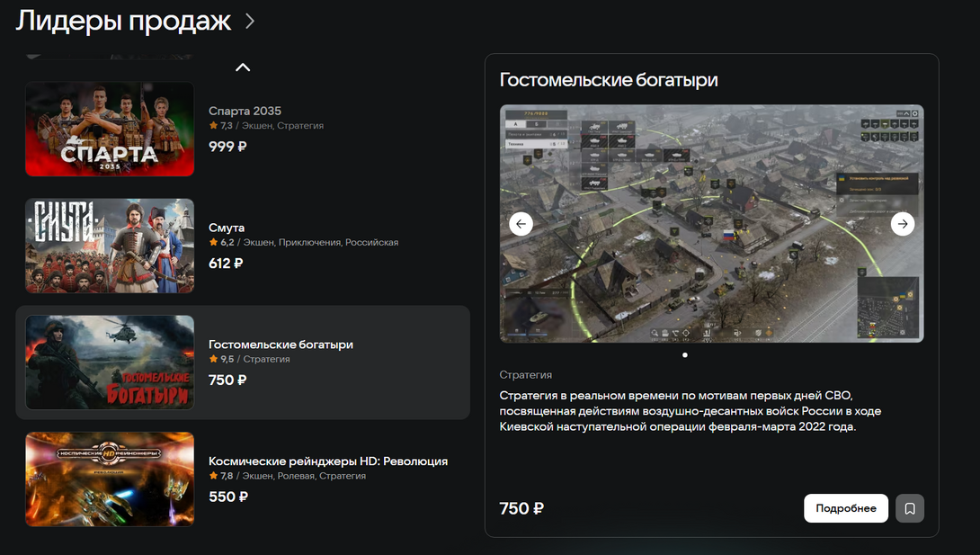Click the up chevron above the game list
980x555 pixels.
click(243, 67)
